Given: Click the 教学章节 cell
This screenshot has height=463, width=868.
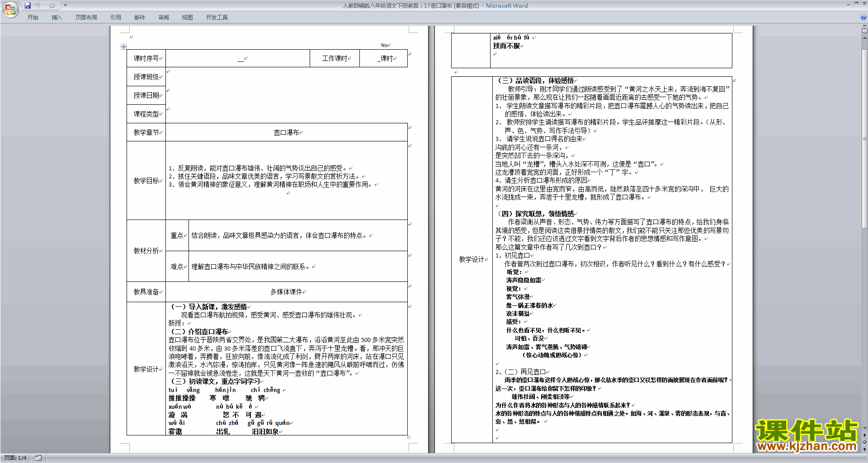Looking at the screenshot, I should point(146,132).
